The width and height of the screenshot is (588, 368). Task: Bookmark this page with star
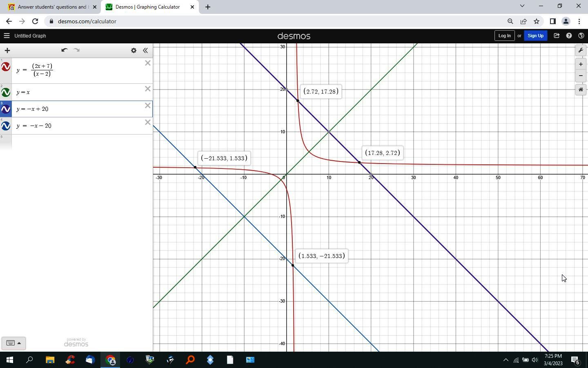[x=537, y=21]
